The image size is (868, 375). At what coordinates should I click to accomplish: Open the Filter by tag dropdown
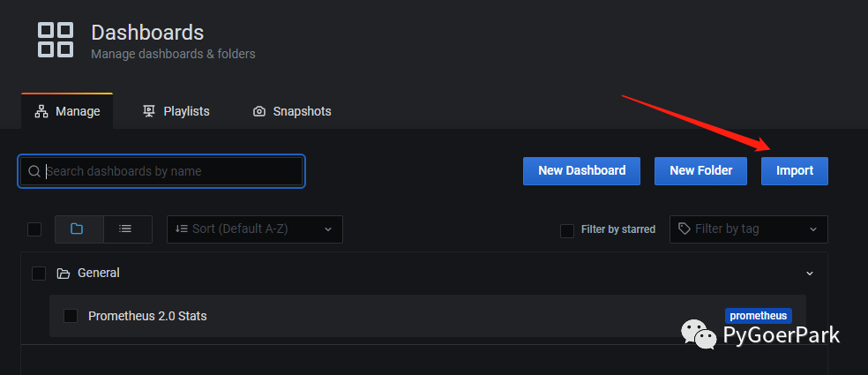point(748,229)
